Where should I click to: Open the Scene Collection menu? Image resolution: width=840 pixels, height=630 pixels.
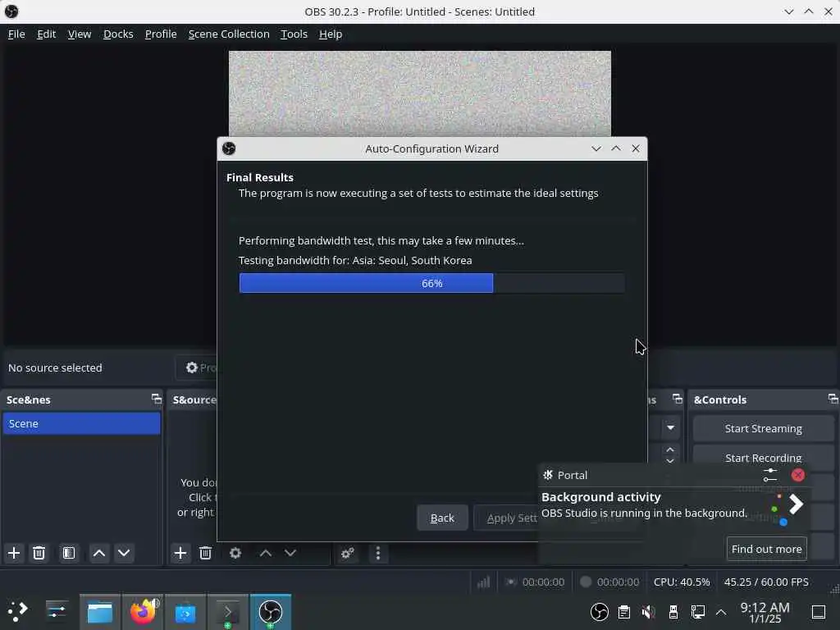(229, 34)
